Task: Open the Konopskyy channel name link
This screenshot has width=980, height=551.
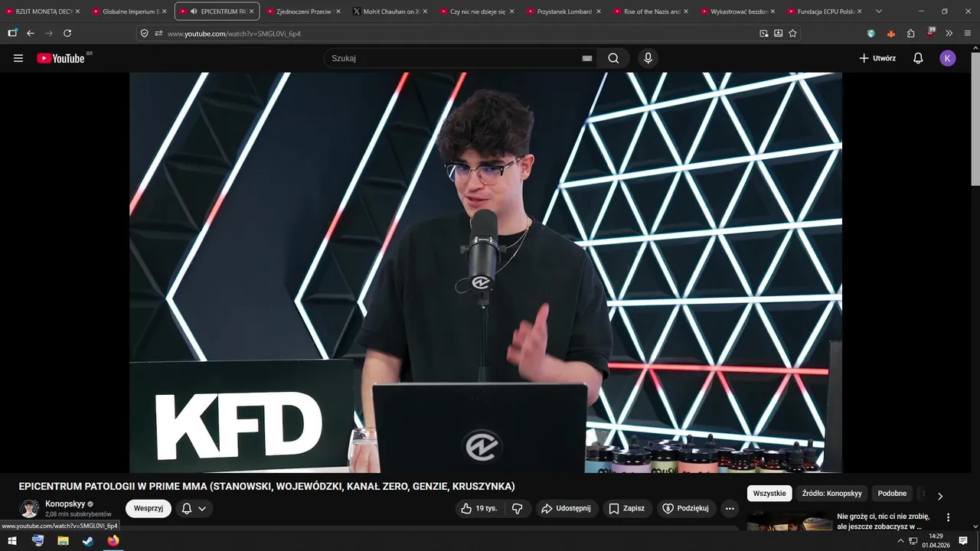Action: click(x=65, y=504)
